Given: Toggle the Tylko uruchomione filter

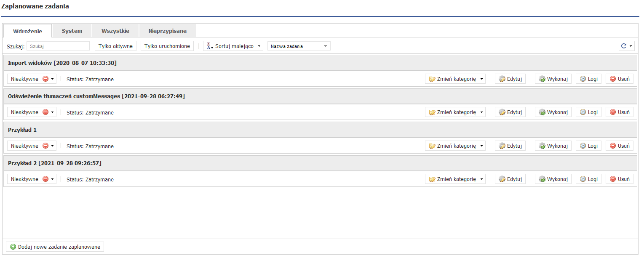Looking at the screenshot, I should pyautogui.click(x=167, y=46).
